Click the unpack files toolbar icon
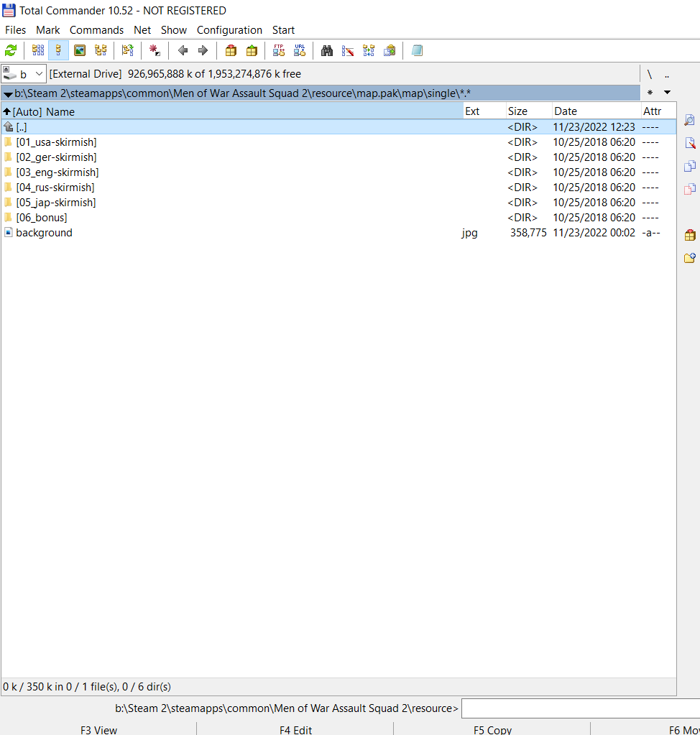This screenshot has width=700, height=735. (252, 50)
